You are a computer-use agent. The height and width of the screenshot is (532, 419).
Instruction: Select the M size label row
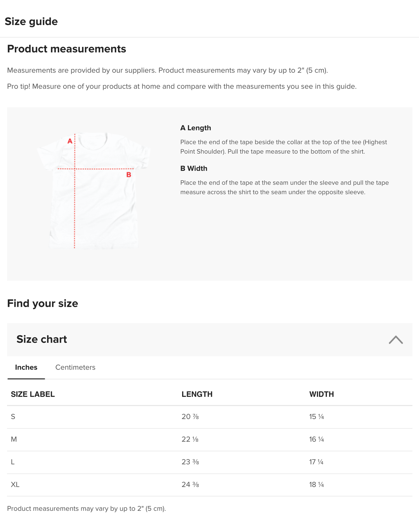pyautogui.click(x=14, y=439)
